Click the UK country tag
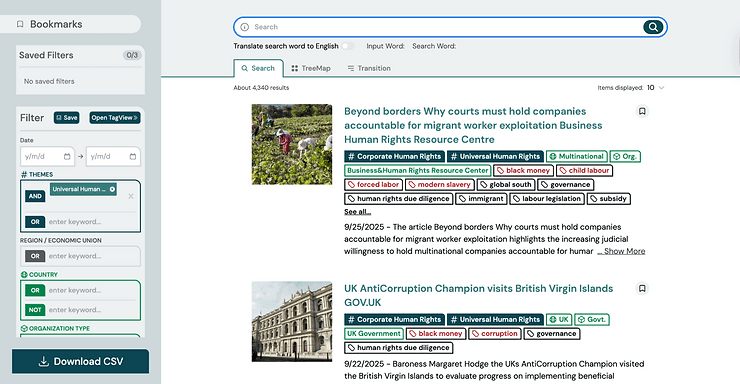Screen dimensions: 740x384 [x=559, y=319]
